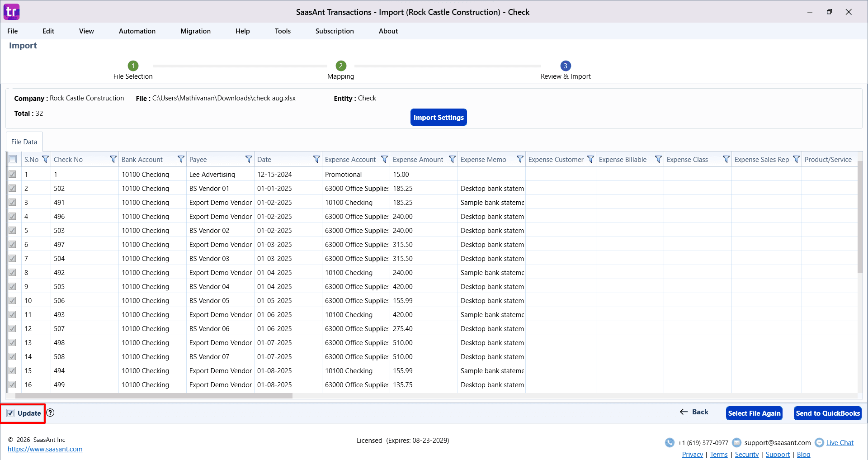Open the Terms link
The image size is (868, 460).
point(719,455)
